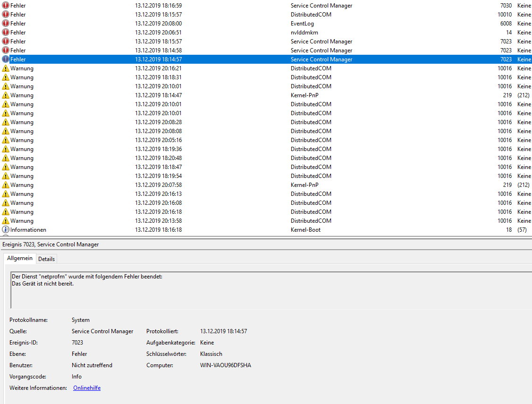The image size is (532, 404).
Task: Click the error icon of the nvlddmkm row
Action: click(x=6, y=32)
